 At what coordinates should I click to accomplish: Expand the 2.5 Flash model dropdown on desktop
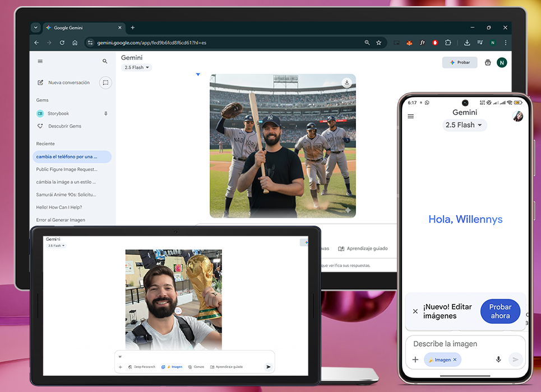(137, 68)
